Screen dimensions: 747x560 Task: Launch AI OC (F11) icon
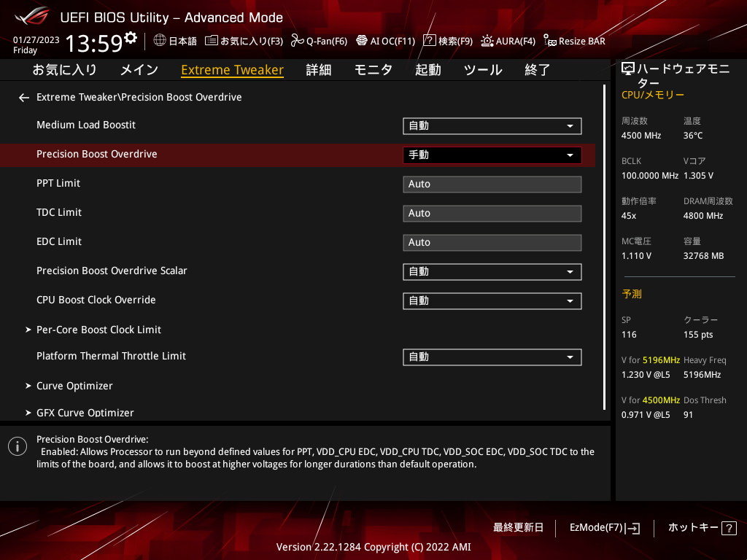click(362, 41)
